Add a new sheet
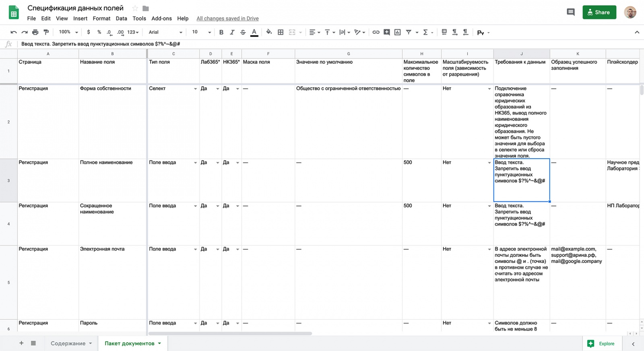 (x=21, y=343)
